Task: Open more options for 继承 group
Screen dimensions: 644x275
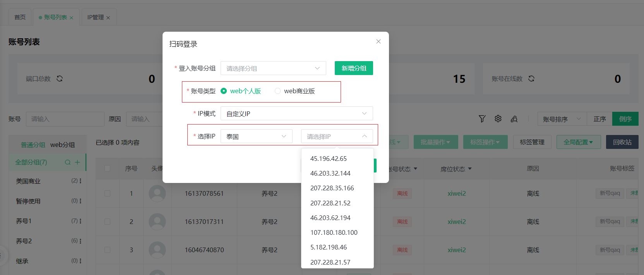Action: click(80, 261)
